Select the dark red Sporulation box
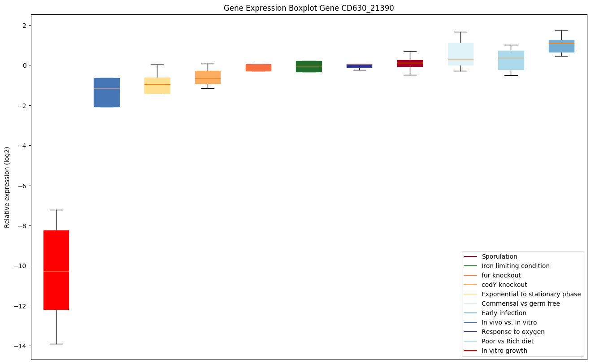591x364 pixels. click(x=410, y=63)
